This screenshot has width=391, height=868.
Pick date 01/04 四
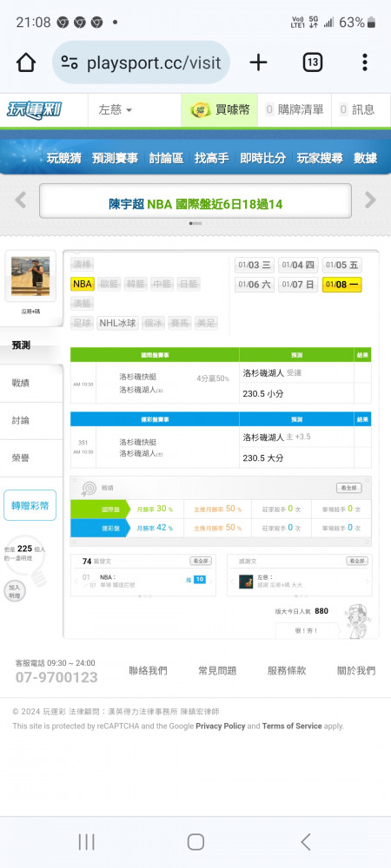click(x=298, y=265)
